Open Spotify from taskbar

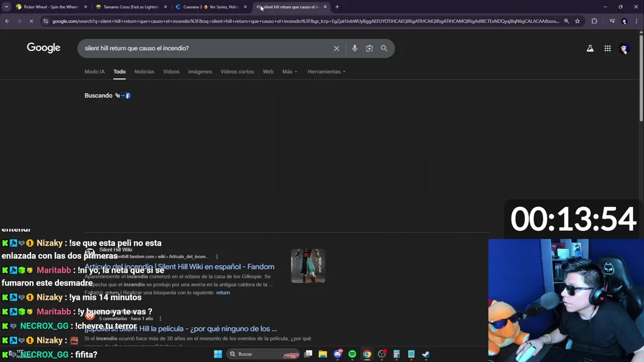pos(352,354)
